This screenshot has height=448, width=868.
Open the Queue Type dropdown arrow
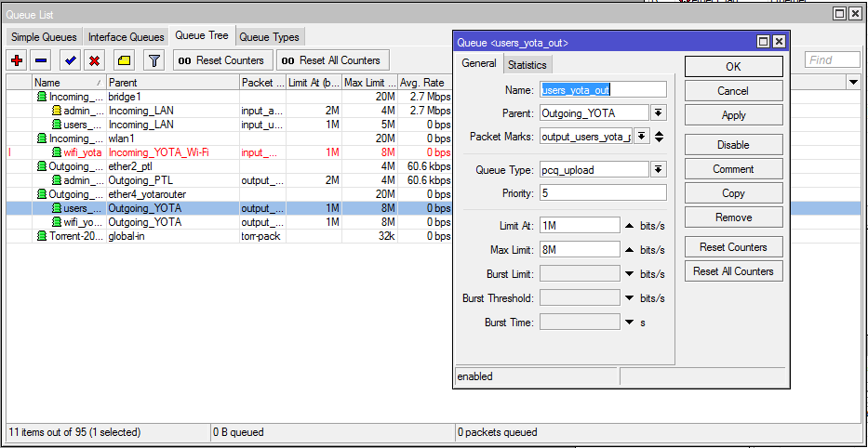[x=658, y=169]
